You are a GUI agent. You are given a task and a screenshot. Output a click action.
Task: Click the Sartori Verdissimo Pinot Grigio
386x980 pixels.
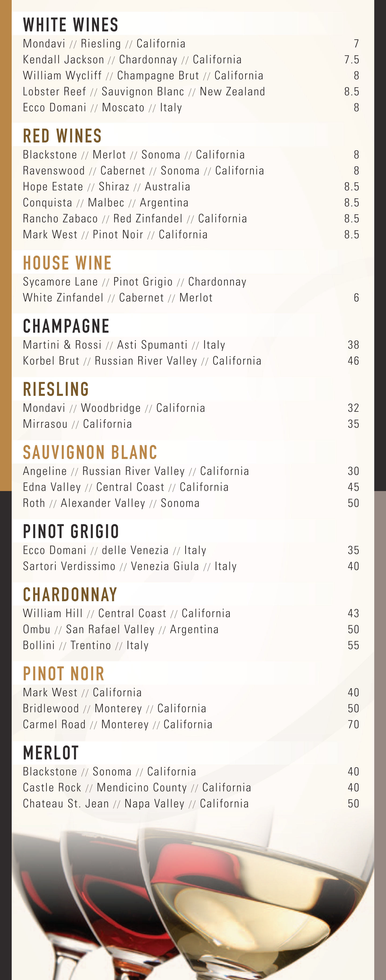point(129,567)
